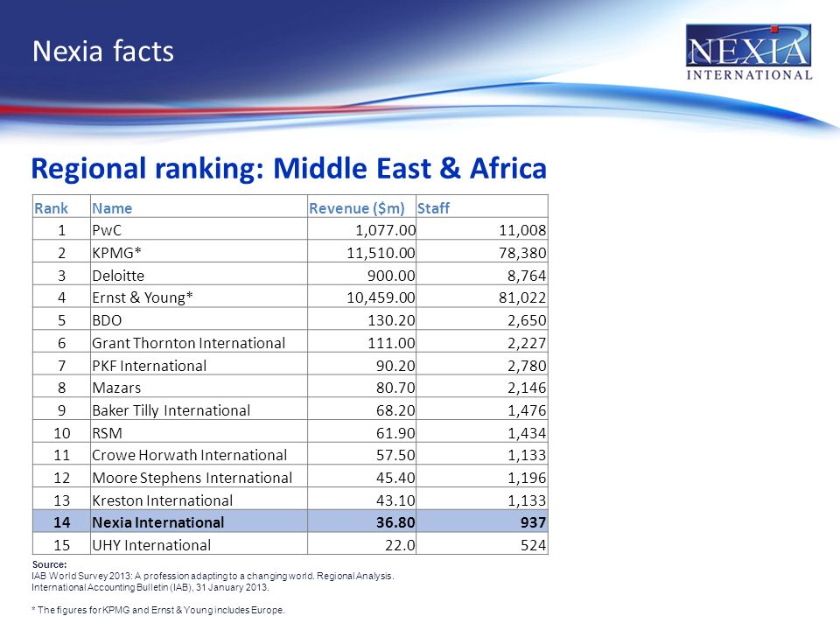Click the 'International Accounting Bulletin (IAB)' line

150,587
